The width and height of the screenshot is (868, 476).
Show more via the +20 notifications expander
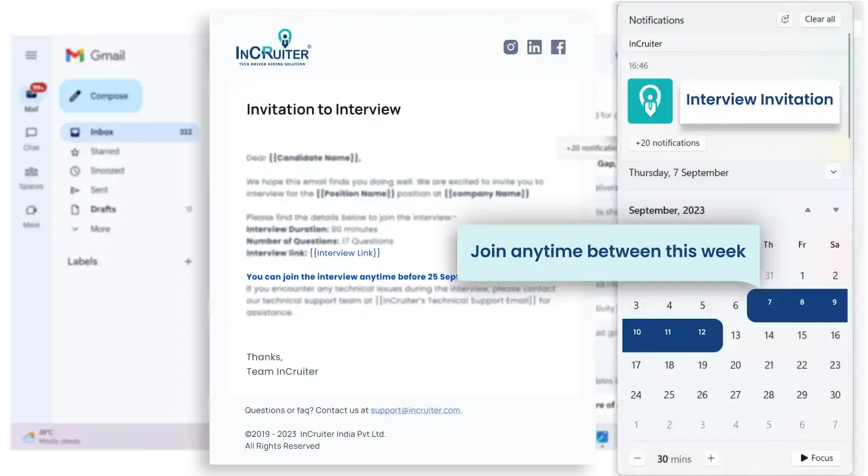[667, 143]
